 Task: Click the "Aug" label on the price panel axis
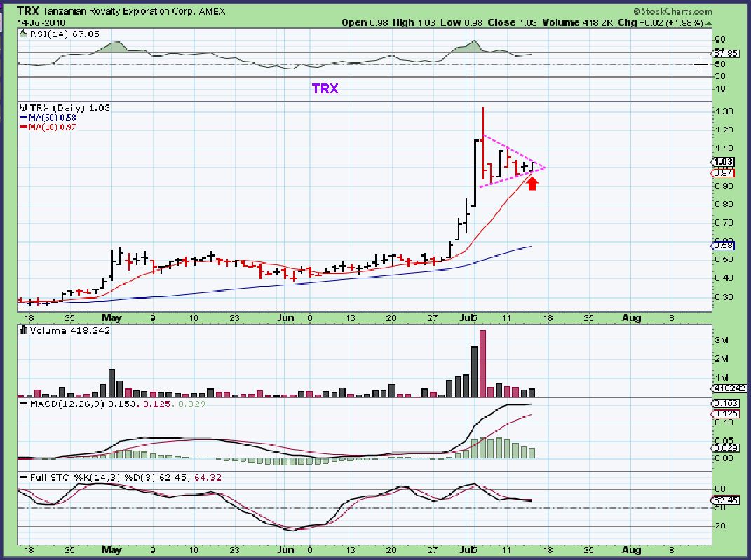631,317
